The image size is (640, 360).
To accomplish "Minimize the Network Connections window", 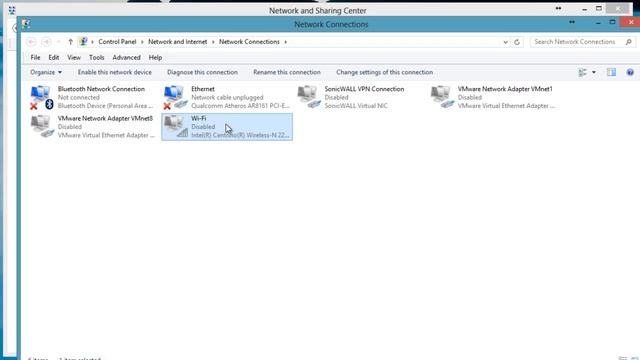I will pyautogui.click(x=598, y=23).
